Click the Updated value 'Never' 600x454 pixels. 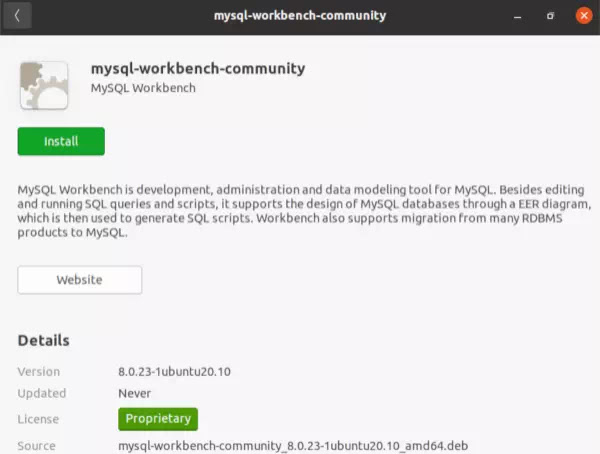click(135, 393)
